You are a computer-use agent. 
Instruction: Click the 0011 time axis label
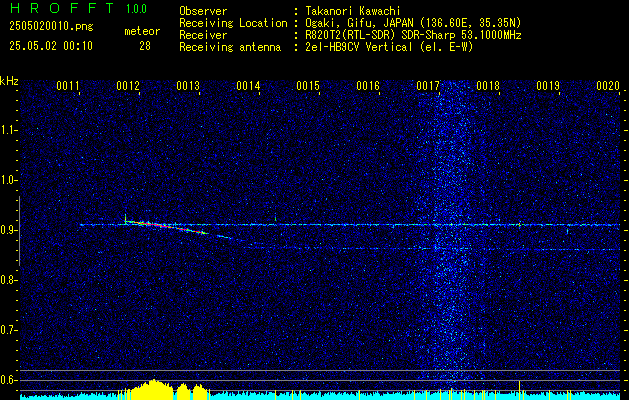(68, 85)
